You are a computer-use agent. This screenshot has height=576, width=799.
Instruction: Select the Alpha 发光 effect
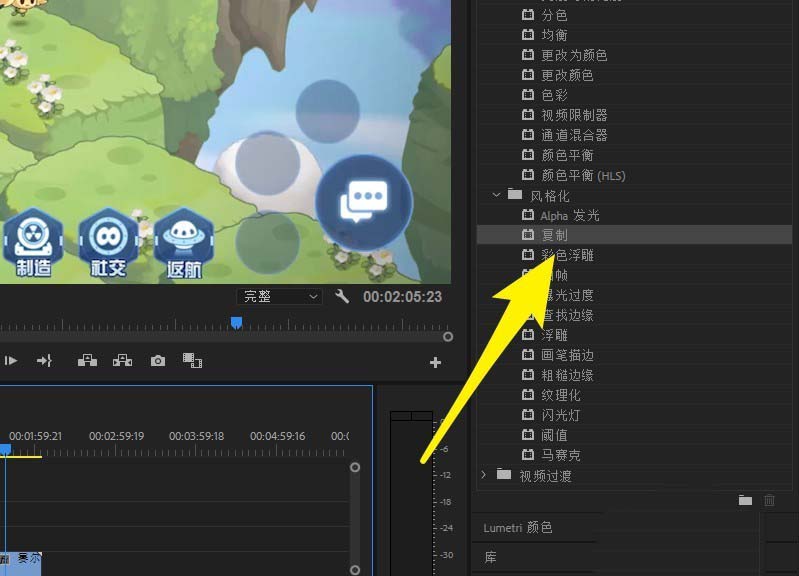[x=570, y=216]
